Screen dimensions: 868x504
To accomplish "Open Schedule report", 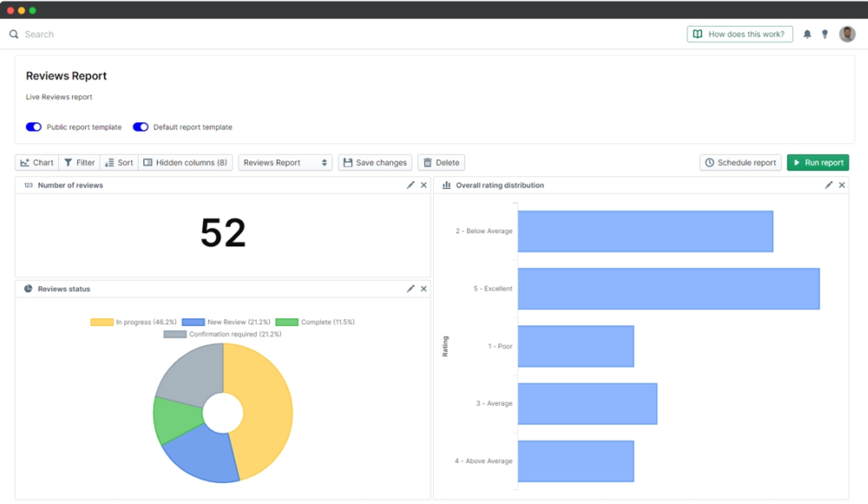I will pos(740,163).
